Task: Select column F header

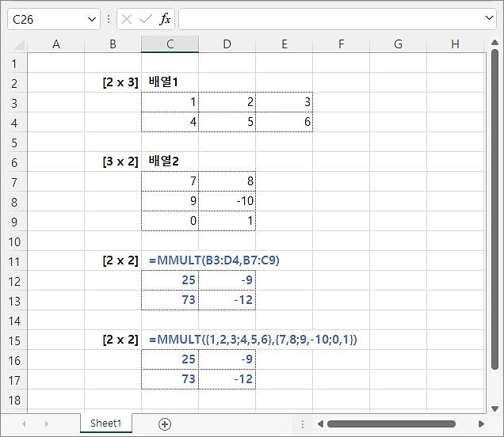Action: tap(341, 44)
